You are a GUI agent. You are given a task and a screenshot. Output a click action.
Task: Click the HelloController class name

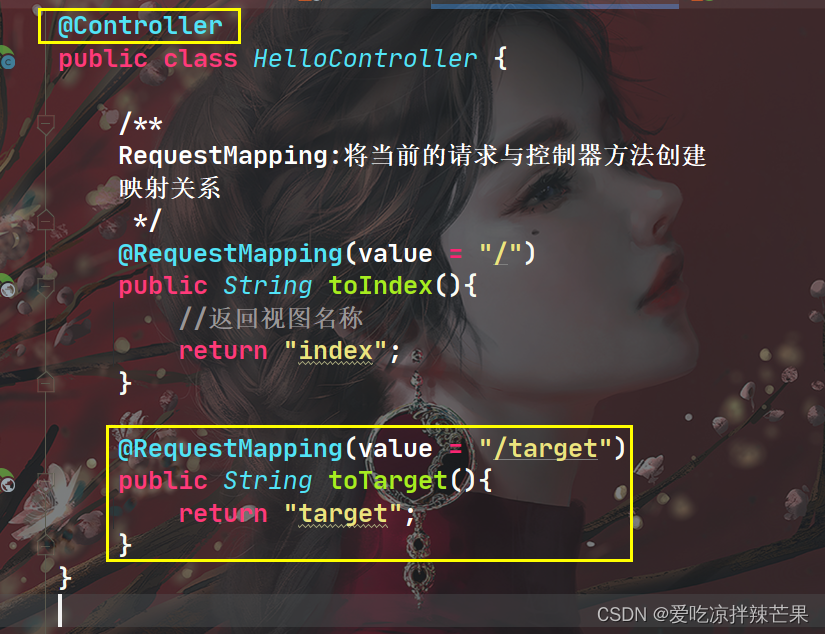(365, 58)
